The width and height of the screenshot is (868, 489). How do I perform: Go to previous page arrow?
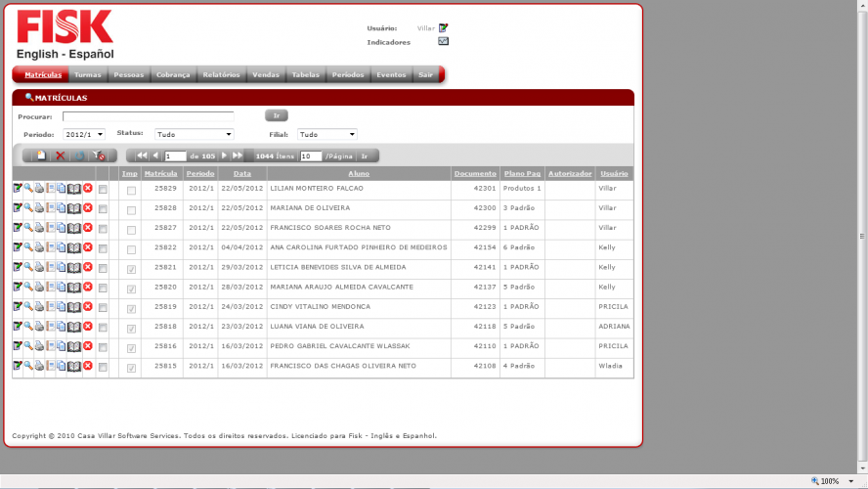155,156
